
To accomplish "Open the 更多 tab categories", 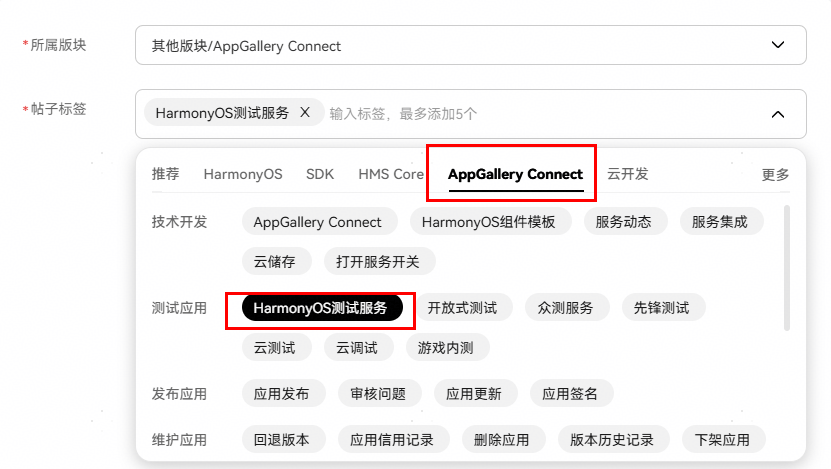I will [775, 174].
